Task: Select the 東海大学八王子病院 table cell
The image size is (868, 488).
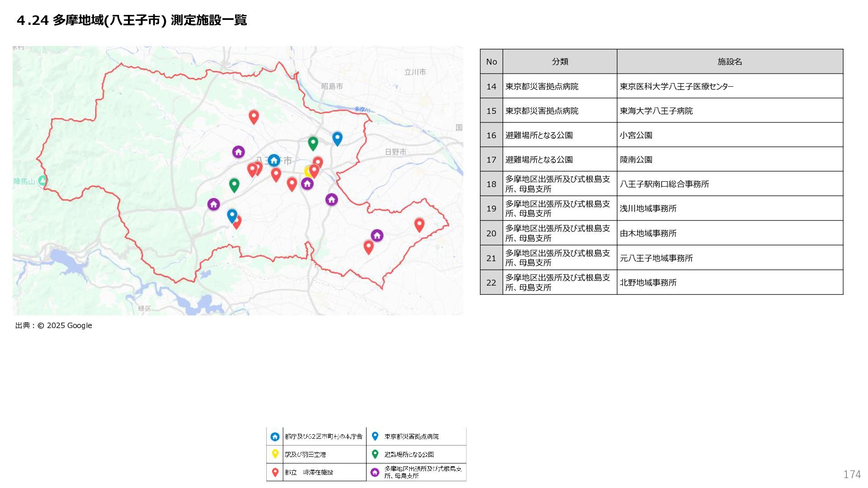Action: (x=656, y=111)
